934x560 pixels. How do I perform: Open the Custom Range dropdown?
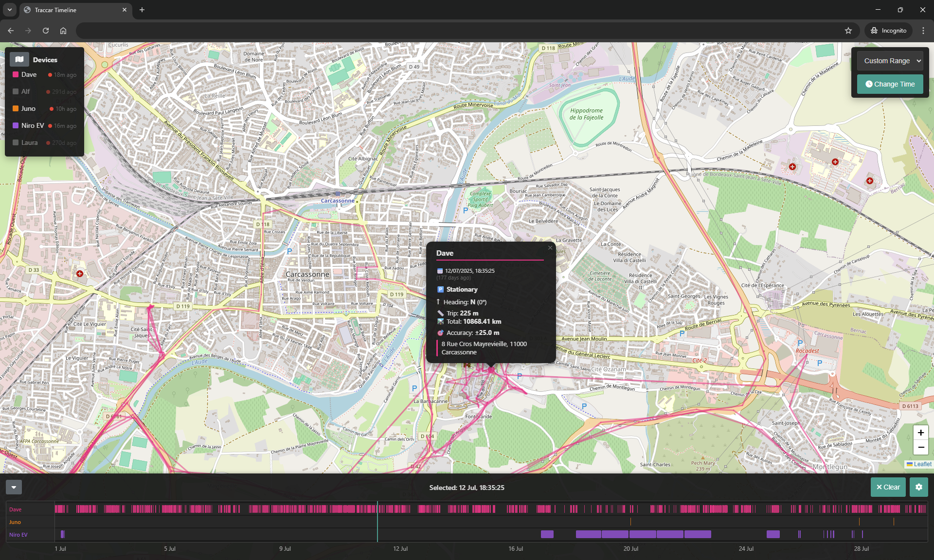pyautogui.click(x=890, y=61)
